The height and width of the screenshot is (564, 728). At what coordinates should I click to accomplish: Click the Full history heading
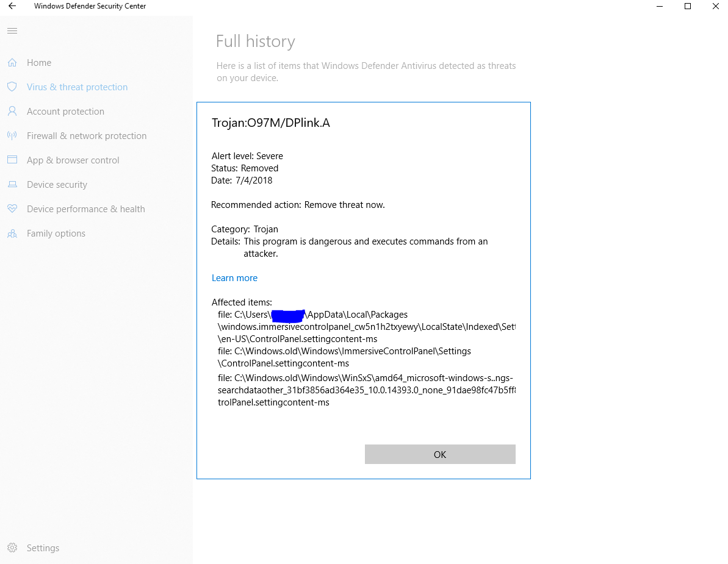click(x=255, y=41)
